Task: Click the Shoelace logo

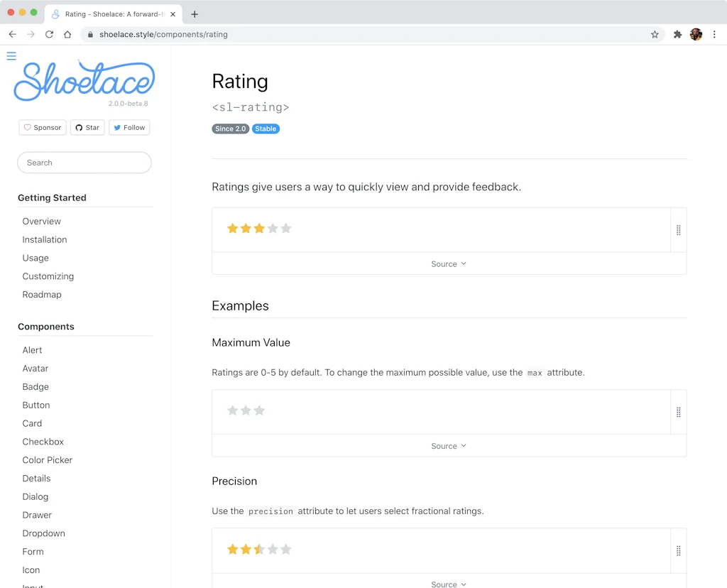Action: pyautogui.click(x=84, y=80)
